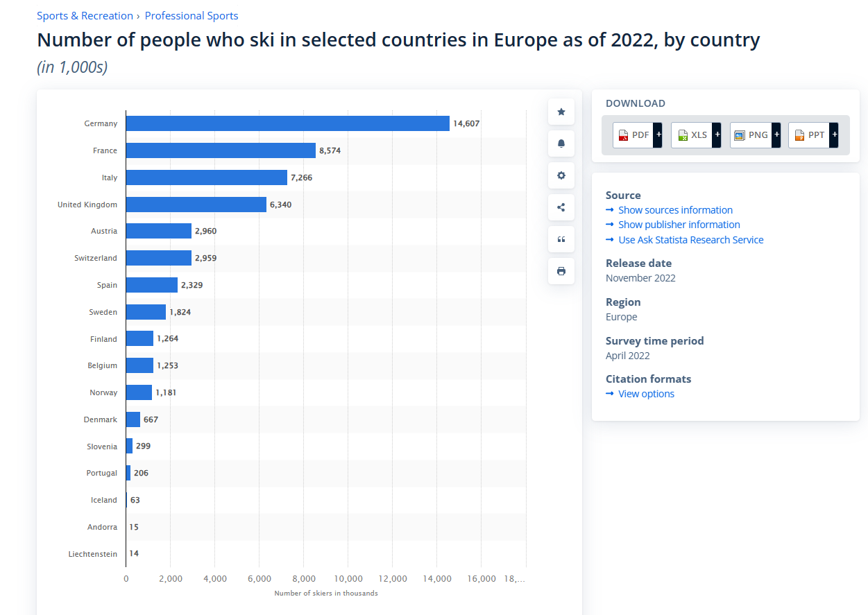Open Sports & Recreation breadcrumb
Image resolution: width=868 pixels, height=615 pixels.
[85, 15]
